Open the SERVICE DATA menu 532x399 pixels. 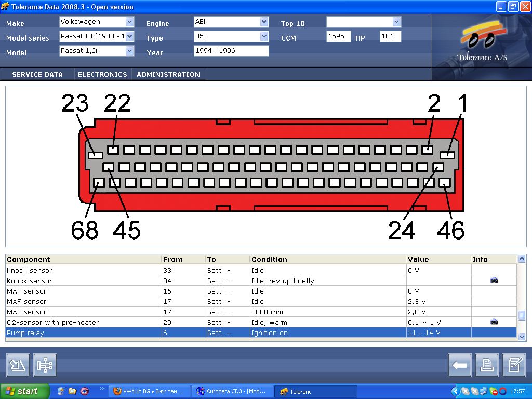click(37, 74)
